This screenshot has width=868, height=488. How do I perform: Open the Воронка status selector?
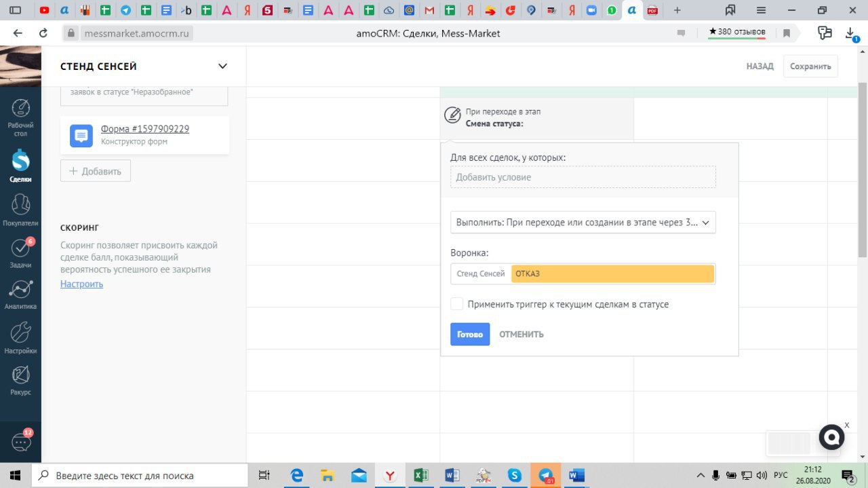(583, 274)
